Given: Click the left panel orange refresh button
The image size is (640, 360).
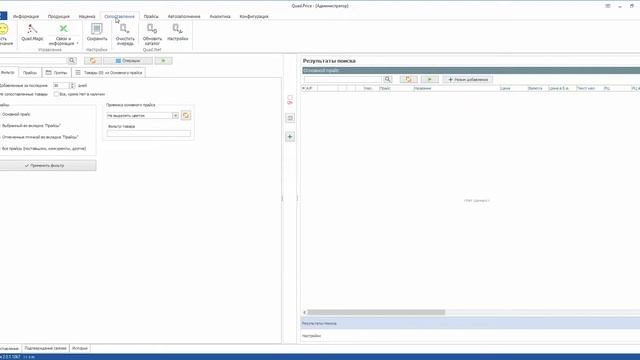Looking at the screenshot, I should tap(93, 61).
